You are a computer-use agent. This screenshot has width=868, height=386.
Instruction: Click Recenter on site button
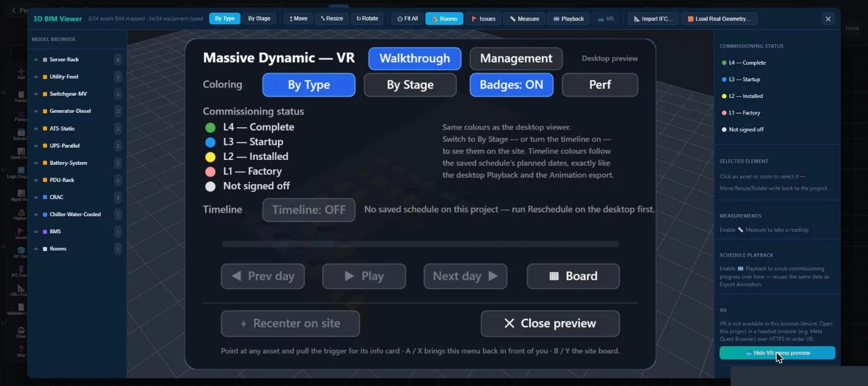(290, 324)
